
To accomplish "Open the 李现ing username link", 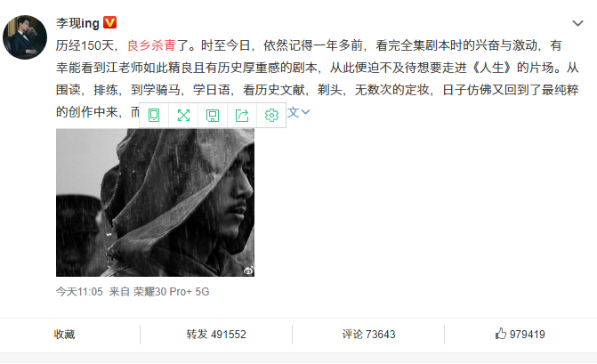I will (x=77, y=23).
